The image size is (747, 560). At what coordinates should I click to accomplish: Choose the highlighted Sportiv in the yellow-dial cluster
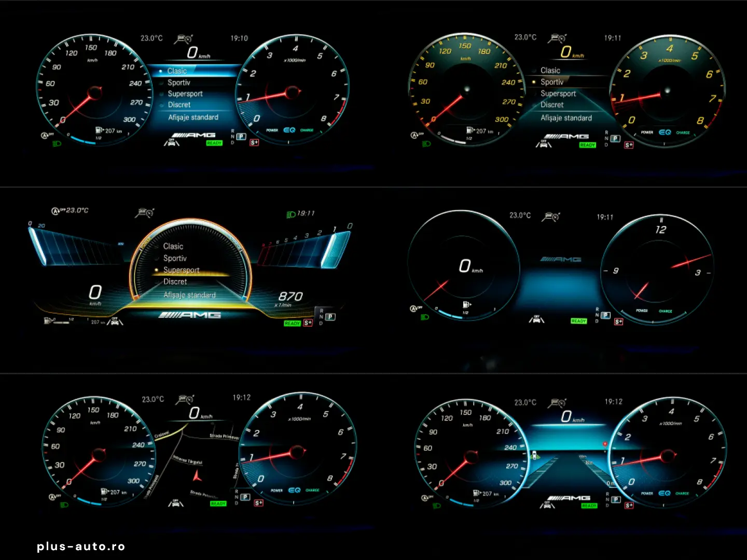tap(552, 82)
